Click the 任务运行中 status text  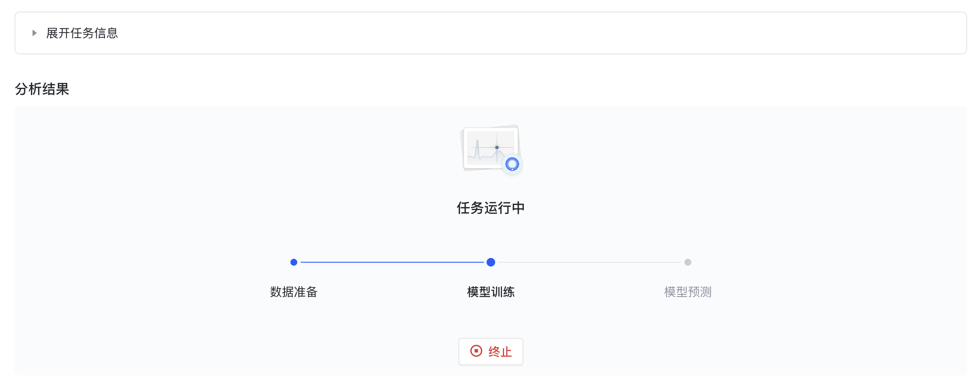491,208
